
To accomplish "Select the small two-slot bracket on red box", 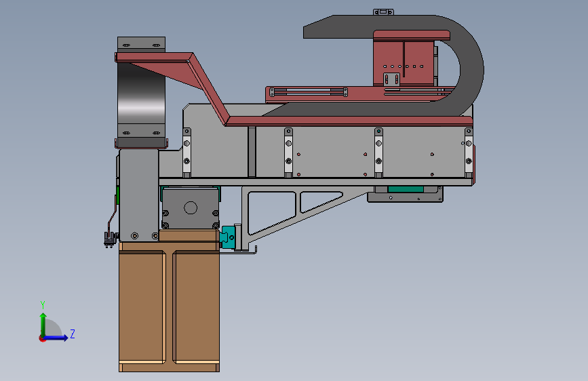I will [391, 79].
